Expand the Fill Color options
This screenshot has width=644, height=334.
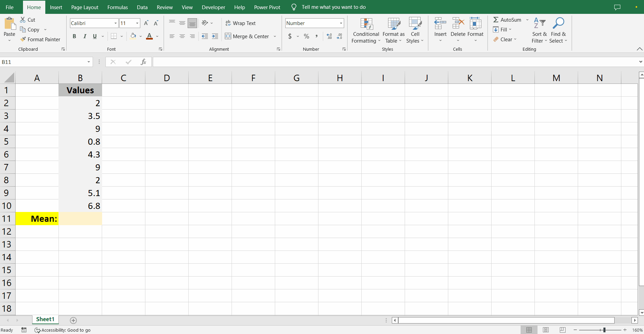click(140, 36)
